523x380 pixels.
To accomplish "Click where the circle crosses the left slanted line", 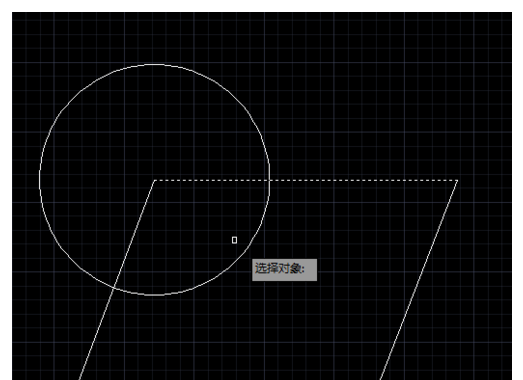I will [x=114, y=288].
